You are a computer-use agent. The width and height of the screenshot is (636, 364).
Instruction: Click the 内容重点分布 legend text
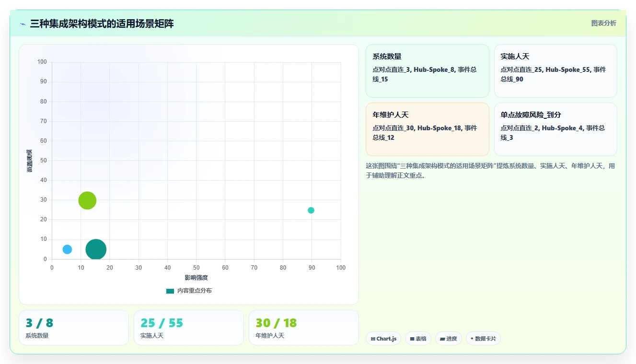tap(194, 291)
